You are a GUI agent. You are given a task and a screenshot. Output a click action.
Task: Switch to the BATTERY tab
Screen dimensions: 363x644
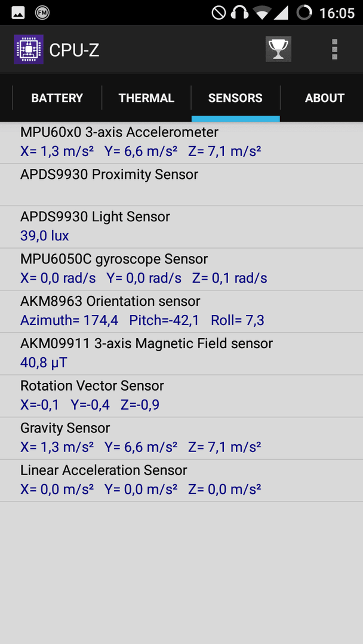click(57, 98)
